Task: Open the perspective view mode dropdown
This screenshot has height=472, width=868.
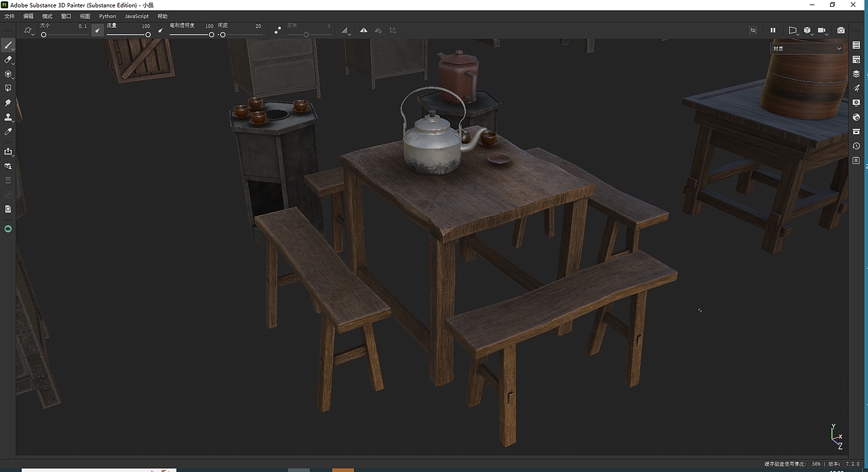Action: pyautogui.click(x=793, y=31)
